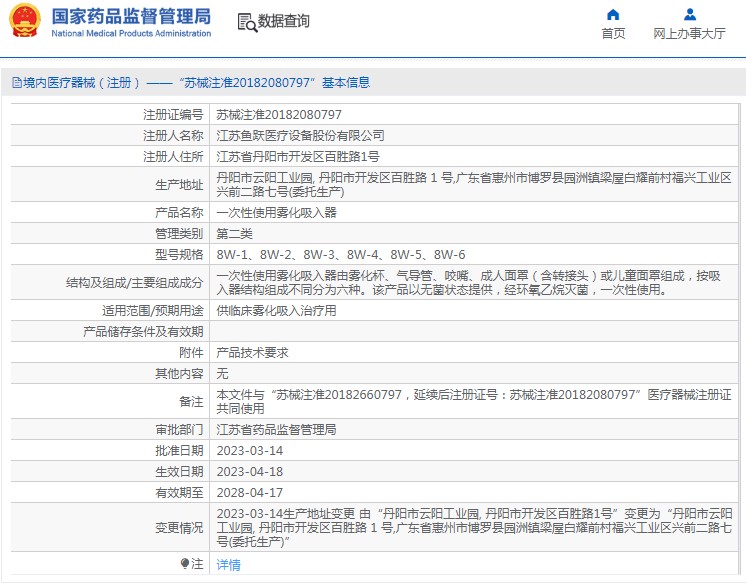Select date 2023-03-14 in 批准日期 row
This screenshot has width=746, height=585.
click(x=250, y=450)
